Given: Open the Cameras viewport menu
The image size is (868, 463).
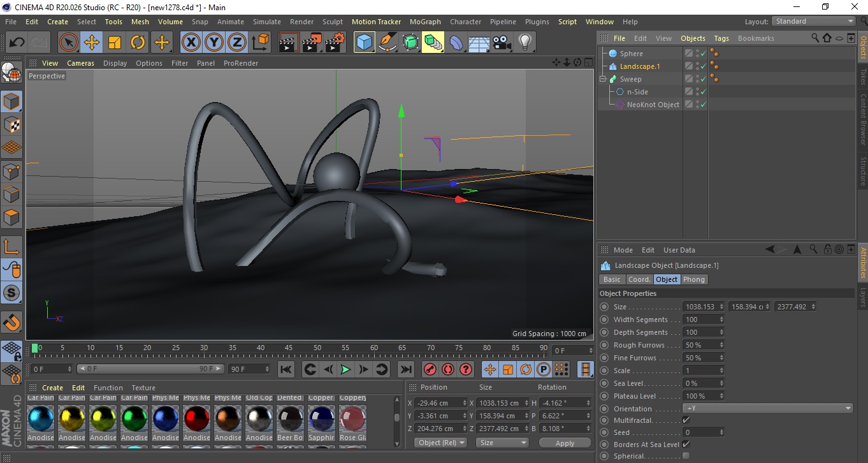Looking at the screenshot, I should [81, 63].
